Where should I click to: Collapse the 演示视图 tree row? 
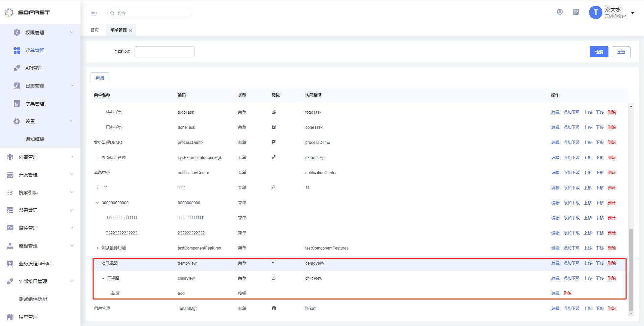tap(97, 263)
